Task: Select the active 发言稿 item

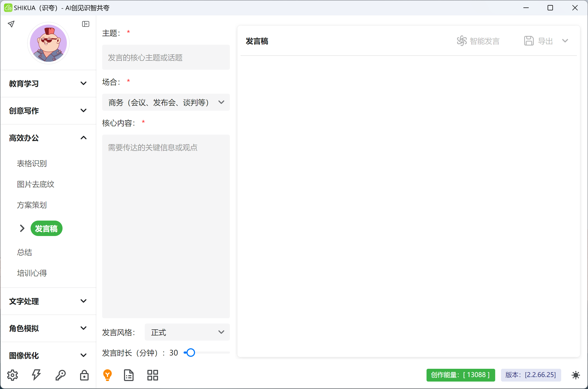Action: tap(47, 229)
